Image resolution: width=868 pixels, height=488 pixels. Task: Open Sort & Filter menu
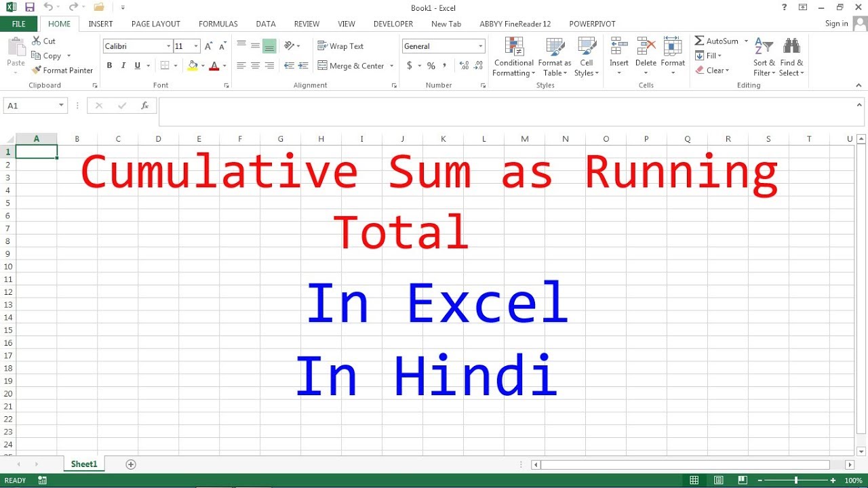click(764, 57)
